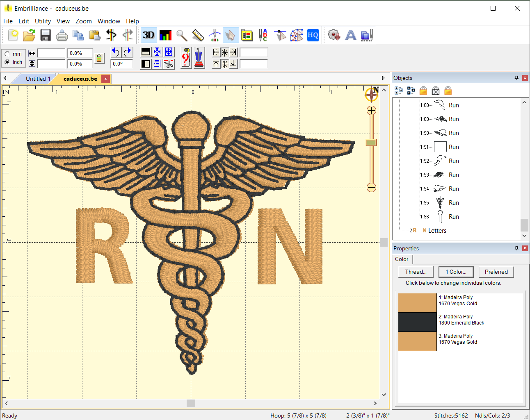
Task: Click the lettering 'A' tool icon
Action: click(x=350, y=35)
